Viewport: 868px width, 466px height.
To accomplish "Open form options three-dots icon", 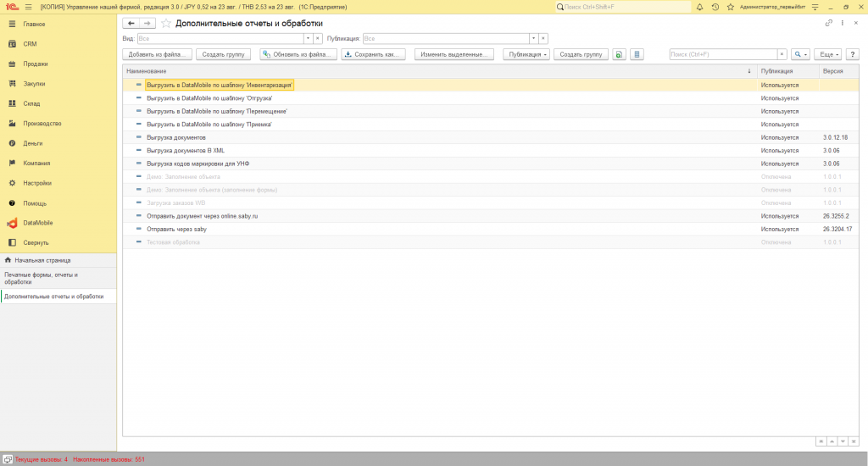I will (x=842, y=23).
